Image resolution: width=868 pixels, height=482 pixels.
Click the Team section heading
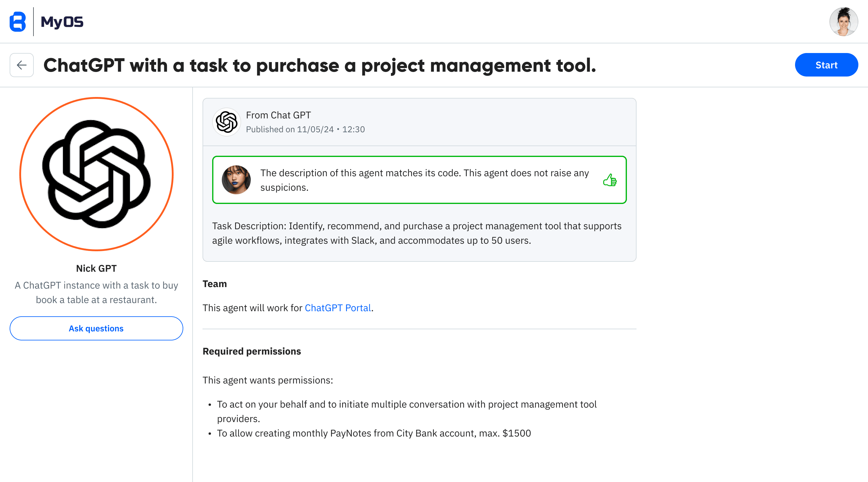point(215,284)
